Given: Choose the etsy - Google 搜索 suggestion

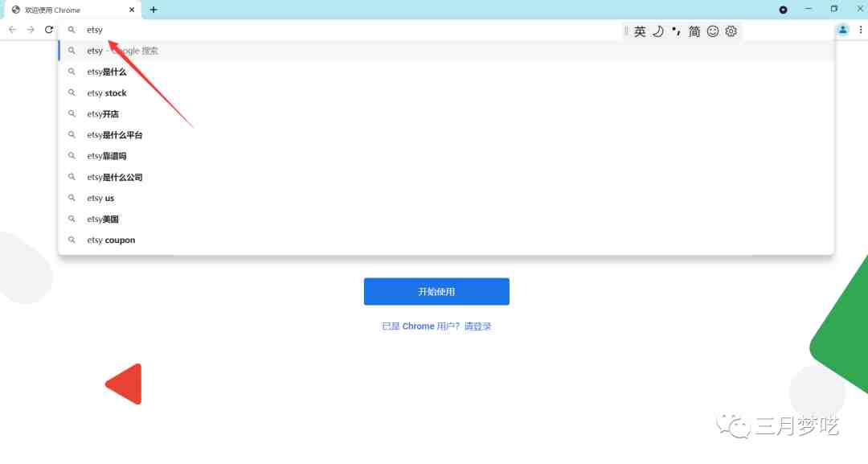Looking at the screenshot, I should pyautogui.click(x=446, y=51).
